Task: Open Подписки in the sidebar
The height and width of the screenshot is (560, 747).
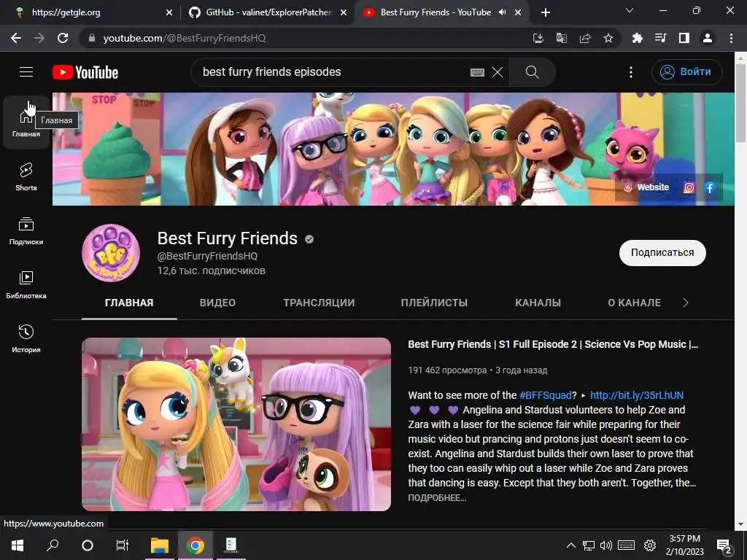Action: point(26,230)
